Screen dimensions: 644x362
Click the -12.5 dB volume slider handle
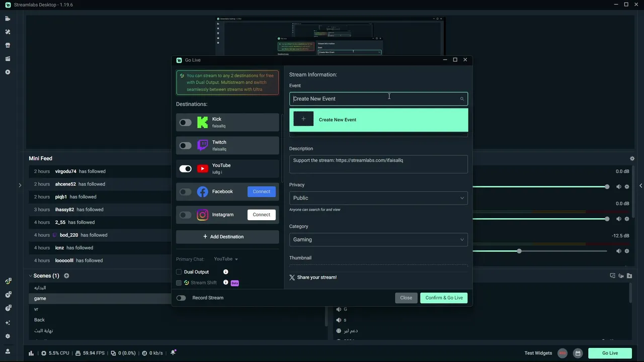click(x=519, y=251)
